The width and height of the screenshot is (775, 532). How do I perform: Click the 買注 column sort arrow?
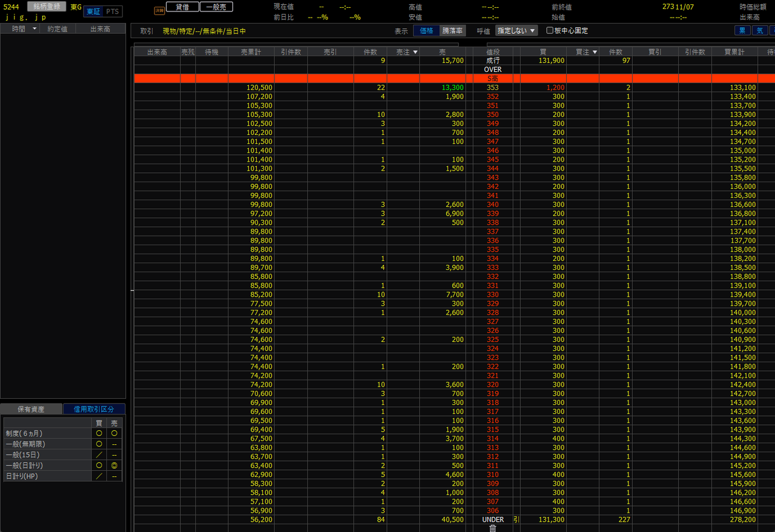point(595,52)
